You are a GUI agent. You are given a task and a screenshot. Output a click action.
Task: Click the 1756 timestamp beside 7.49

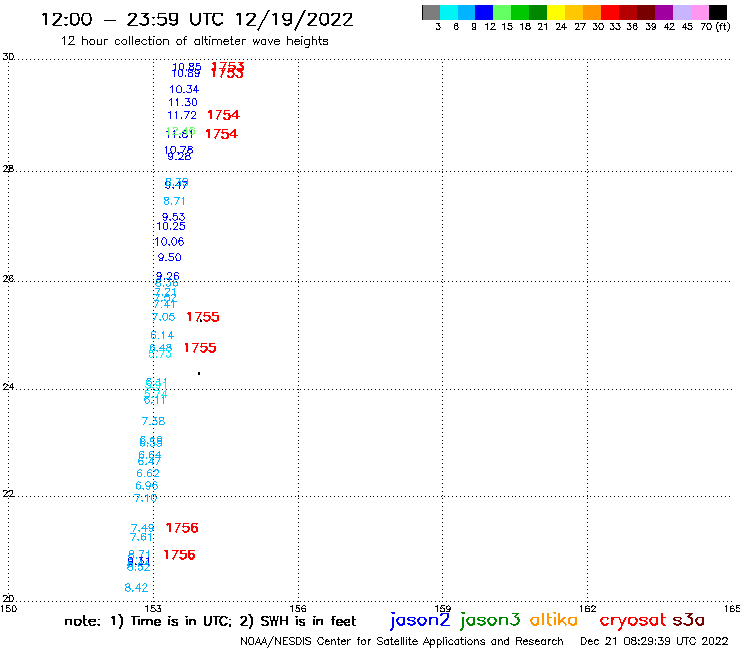(x=182, y=528)
